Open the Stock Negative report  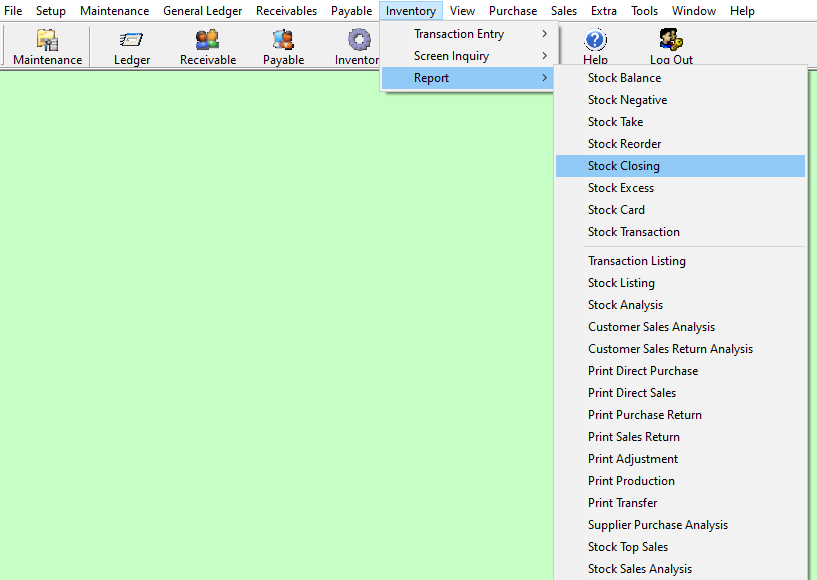pyautogui.click(x=680, y=100)
